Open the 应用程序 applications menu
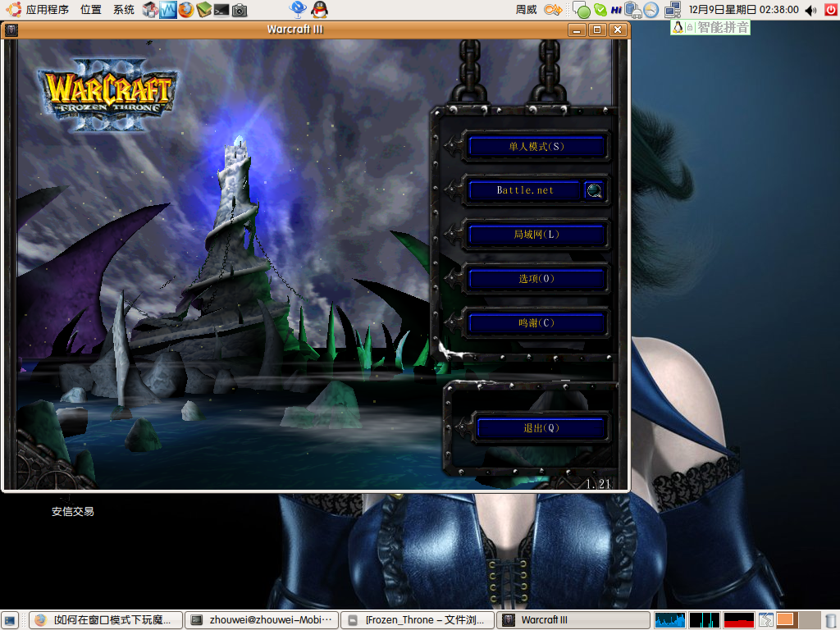Screen dimensions: 840x630 tap(47, 10)
